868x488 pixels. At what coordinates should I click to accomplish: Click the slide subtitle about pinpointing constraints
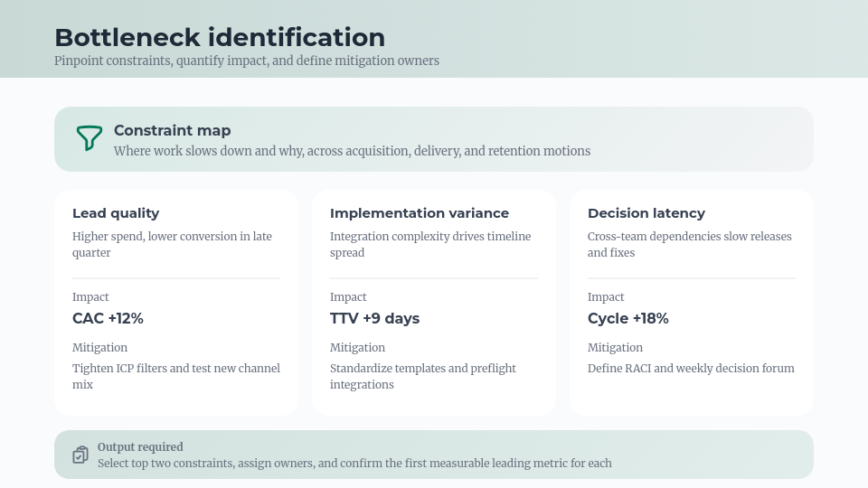click(247, 61)
